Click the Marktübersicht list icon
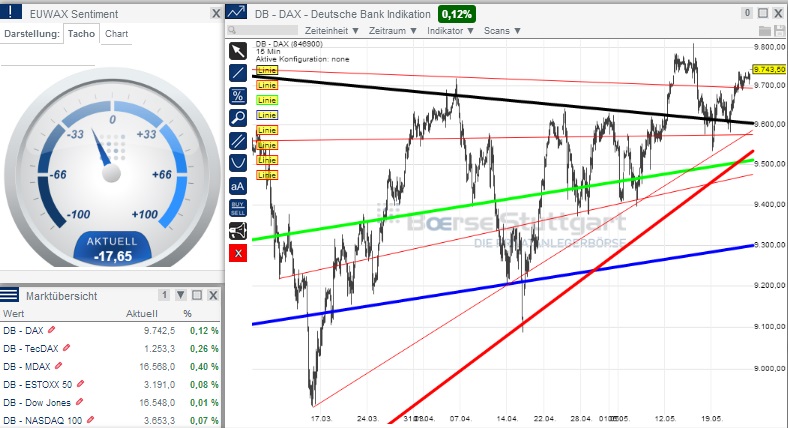The image size is (788, 428). [10, 294]
